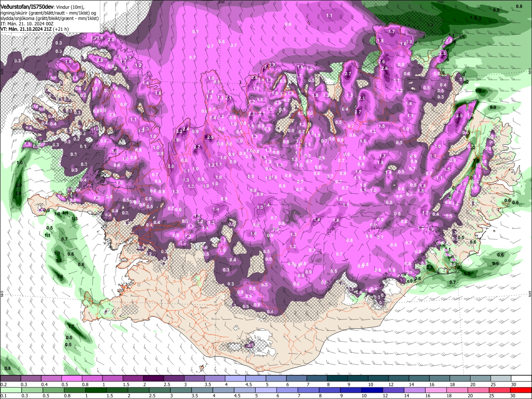The height and width of the screenshot is (399, 532).
Task: Pick the 12 teal swatch in snow scale
Action: click(399, 378)
